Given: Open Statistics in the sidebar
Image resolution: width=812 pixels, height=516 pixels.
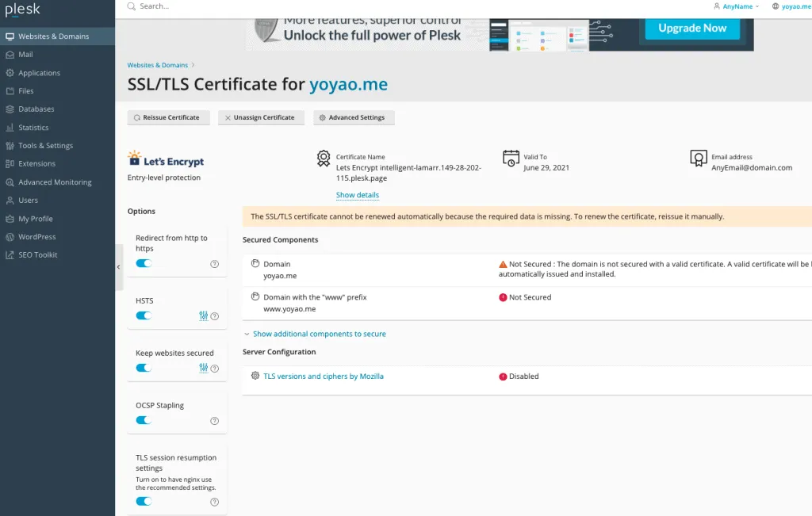Looking at the screenshot, I should point(35,127).
